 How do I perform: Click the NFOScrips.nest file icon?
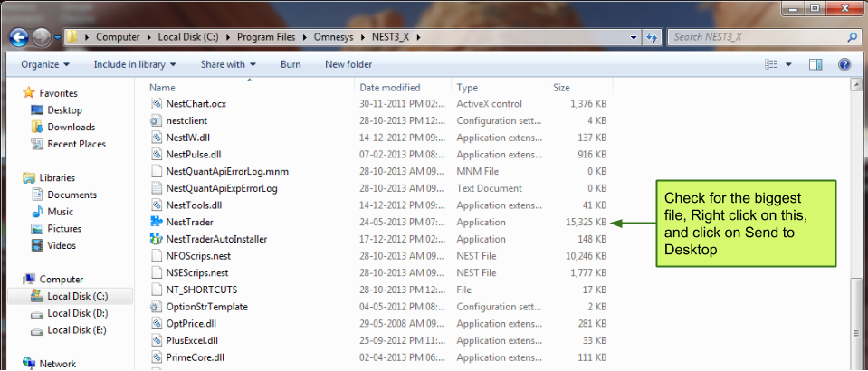pyautogui.click(x=156, y=256)
